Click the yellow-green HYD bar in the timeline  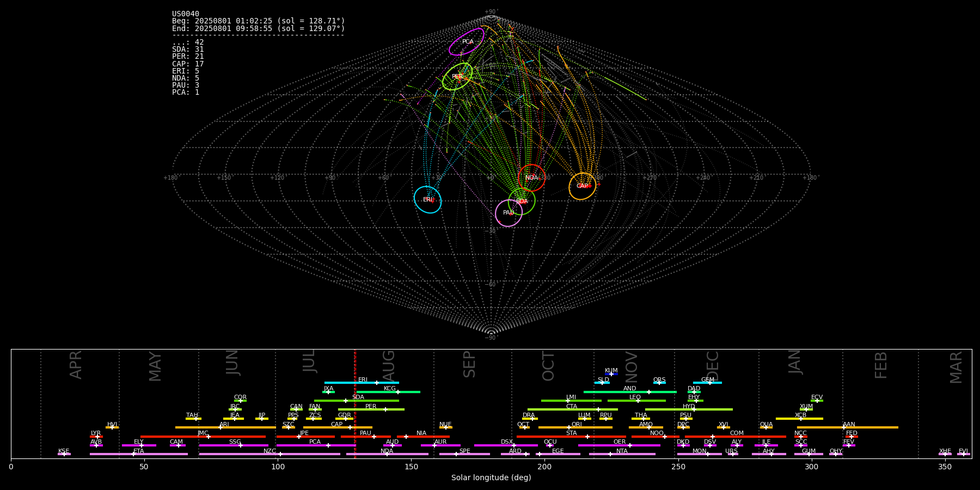(689, 409)
